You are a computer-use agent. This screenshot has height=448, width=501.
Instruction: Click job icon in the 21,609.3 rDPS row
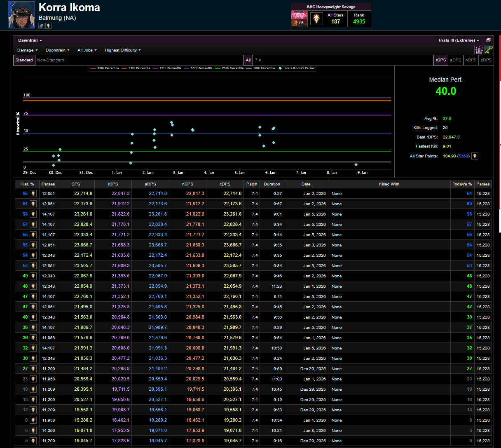(33, 265)
